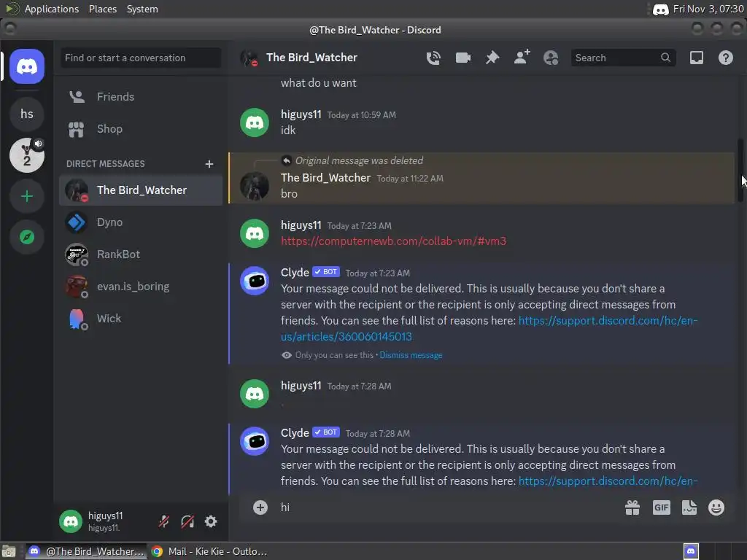
Task: Open the hs server icon
Action: coord(27,114)
